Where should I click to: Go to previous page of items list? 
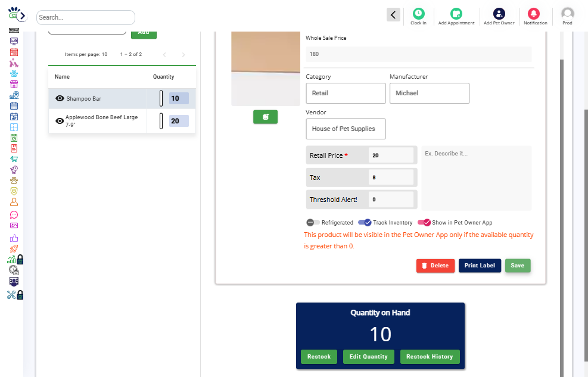(x=164, y=55)
